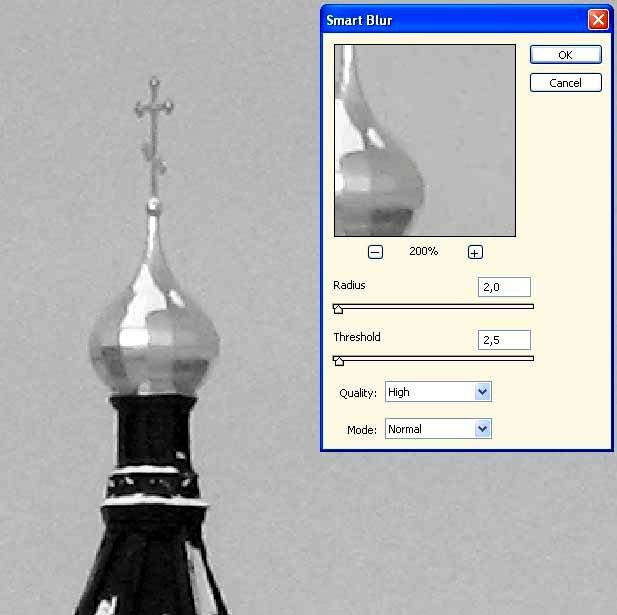Expand the Mode dropdown set to Normal
Viewport: 617px width, 615px height.
438,429
